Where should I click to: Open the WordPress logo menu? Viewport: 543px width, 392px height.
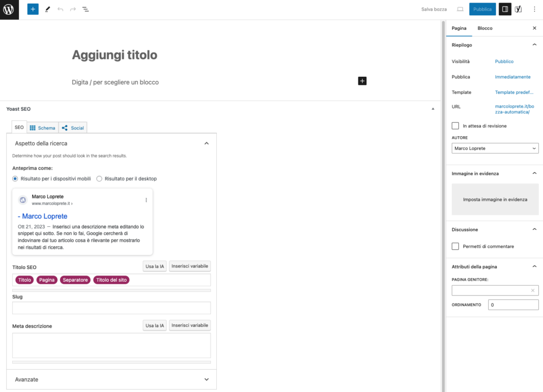pyautogui.click(x=10, y=10)
